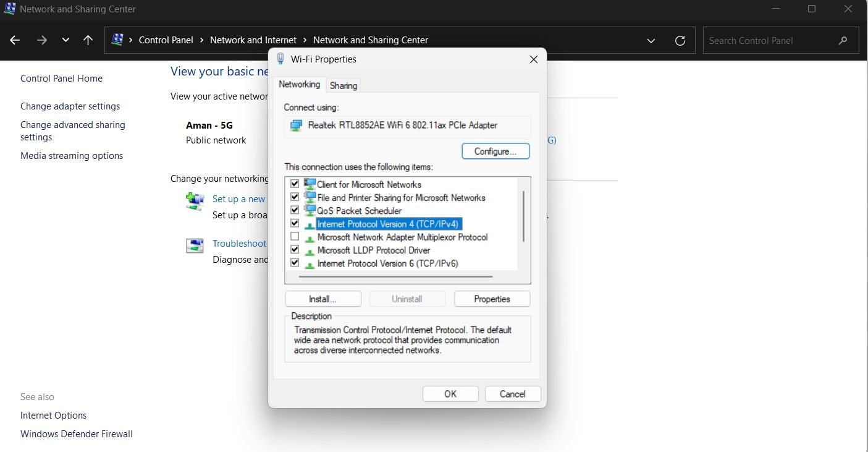Viewport: 868px width, 452px height.
Task: Click the items list vertical scrollbar
Action: (x=523, y=216)
